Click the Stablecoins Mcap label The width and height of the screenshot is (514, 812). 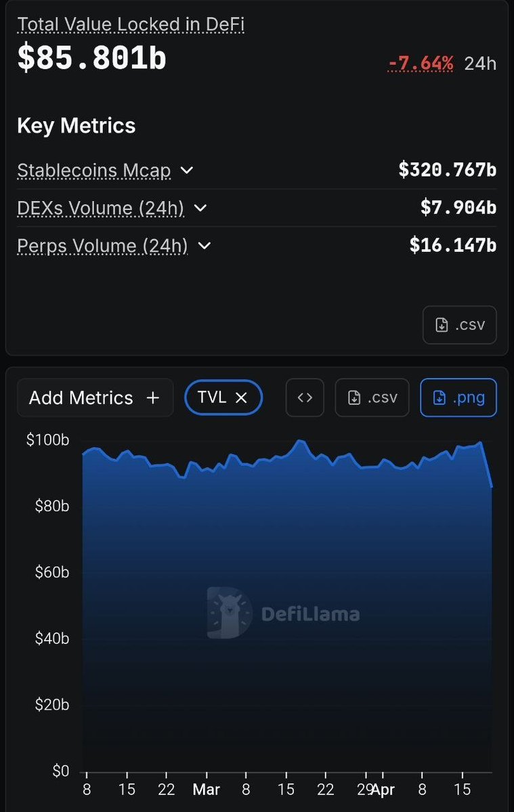tap(94, 170)
